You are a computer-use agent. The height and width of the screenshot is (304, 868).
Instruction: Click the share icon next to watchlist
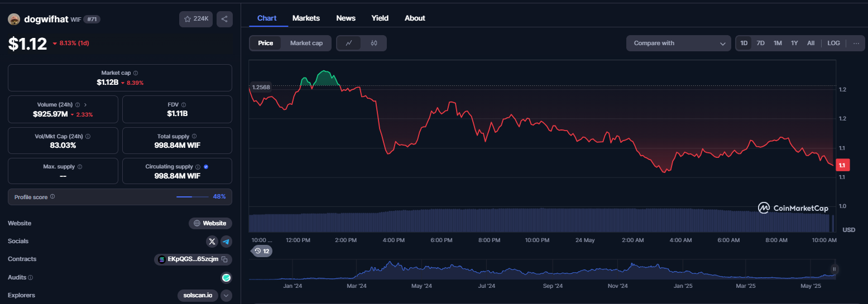[224, 19]
